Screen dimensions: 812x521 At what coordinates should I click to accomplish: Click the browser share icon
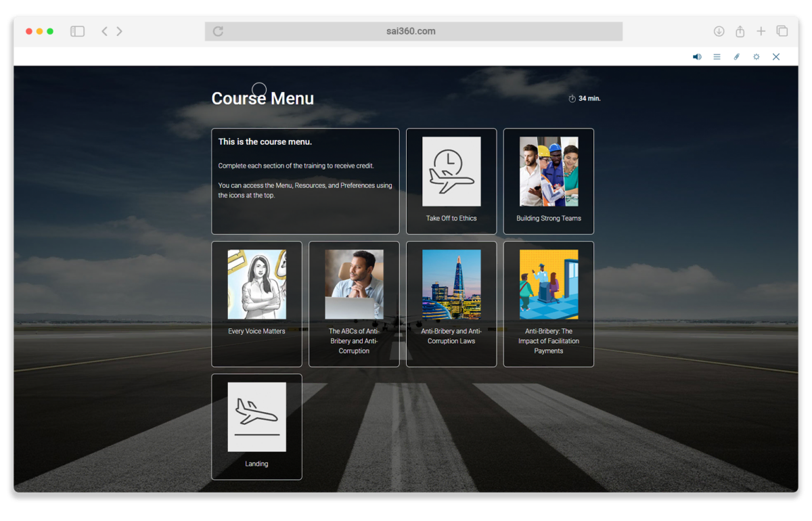739,30
